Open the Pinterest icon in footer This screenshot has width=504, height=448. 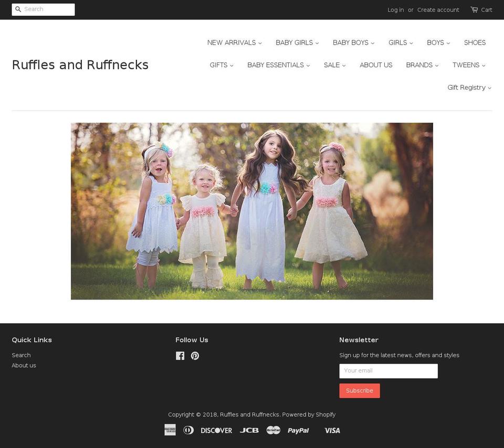click(x=195, y=356)
